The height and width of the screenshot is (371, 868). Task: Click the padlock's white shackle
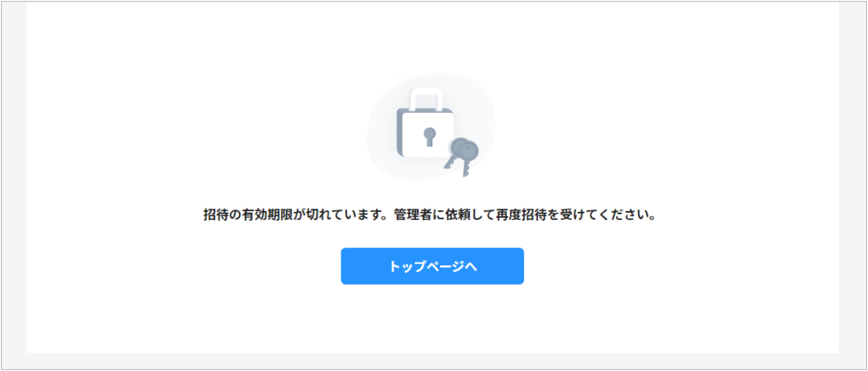pos(426,99)
